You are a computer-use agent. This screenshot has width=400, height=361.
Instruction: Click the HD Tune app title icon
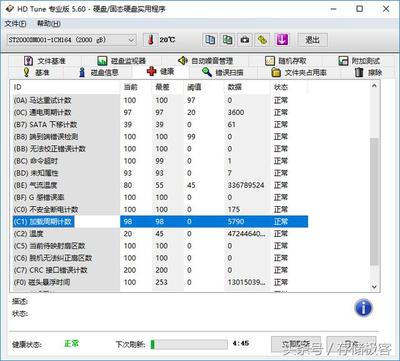pyautogui.click(x=9, y=9)
